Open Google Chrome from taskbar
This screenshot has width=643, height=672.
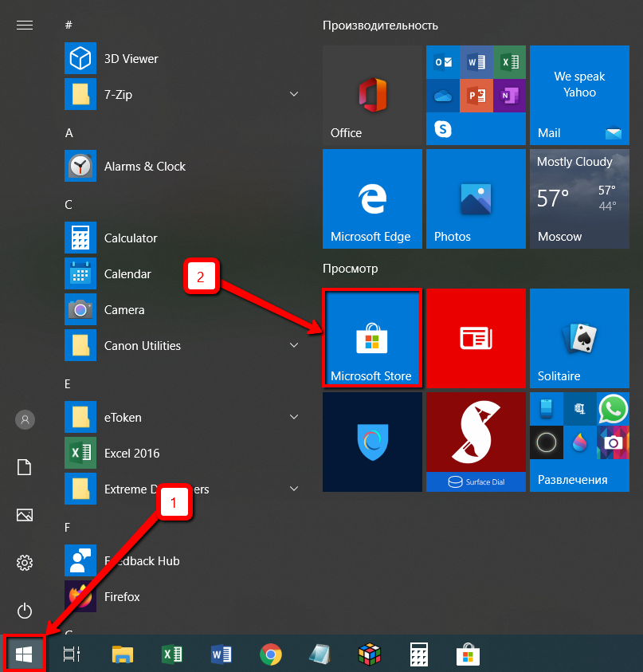click(x=271, y=654)
